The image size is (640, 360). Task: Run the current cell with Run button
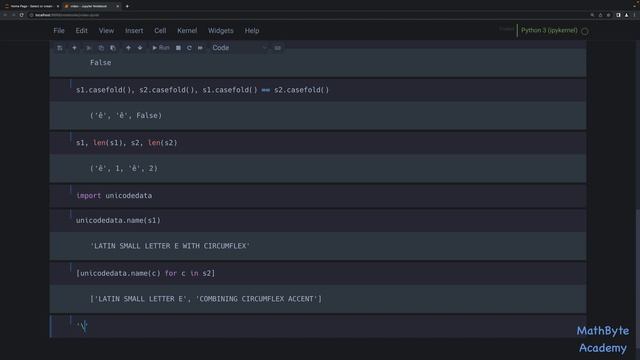(160, 48)
